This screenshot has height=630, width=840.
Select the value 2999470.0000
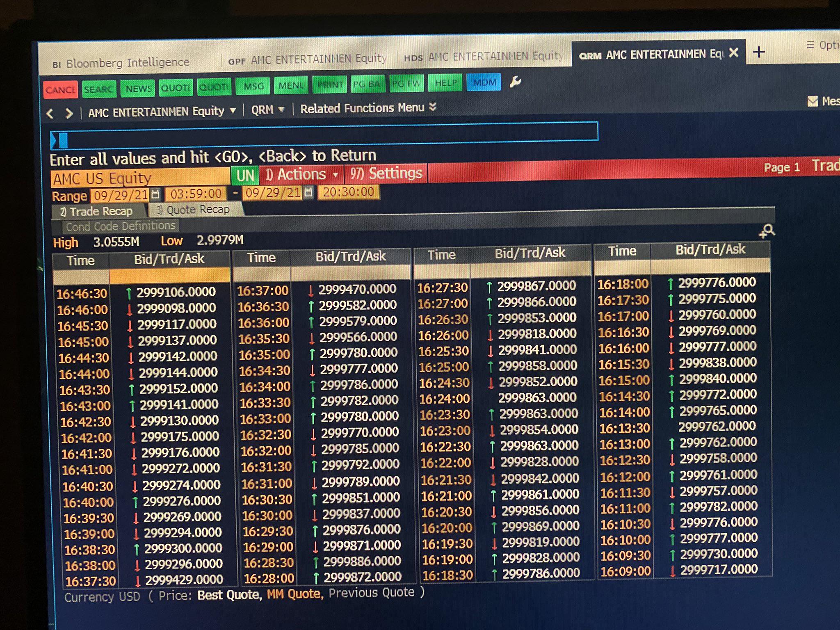pos(357,289)
